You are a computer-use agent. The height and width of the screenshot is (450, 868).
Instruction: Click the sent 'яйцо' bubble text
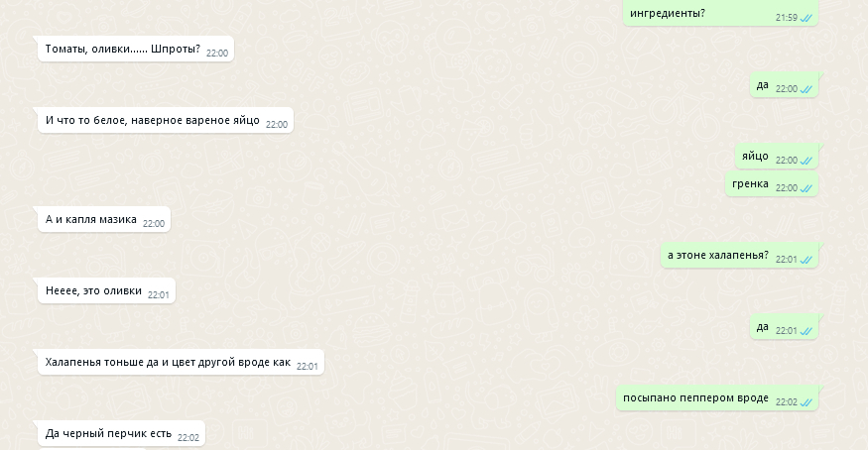pyautogui.click(x=755, y=157)
